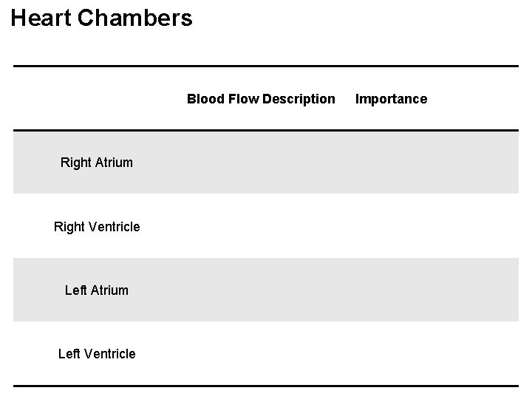The image size is (532, 399).
Task: Place cursor in Right Ventricle Blood Flow cell
Action: (260, 227)
